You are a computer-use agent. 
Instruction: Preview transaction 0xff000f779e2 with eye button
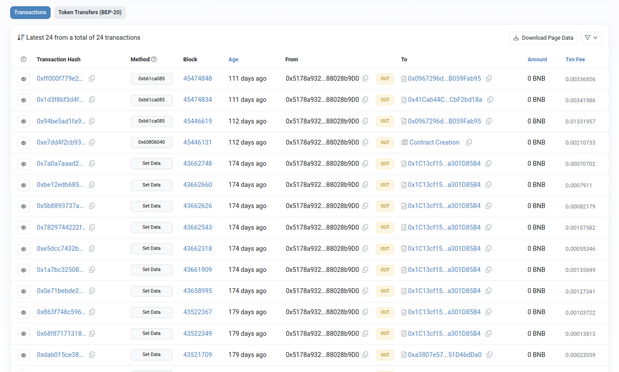[24, 79]
